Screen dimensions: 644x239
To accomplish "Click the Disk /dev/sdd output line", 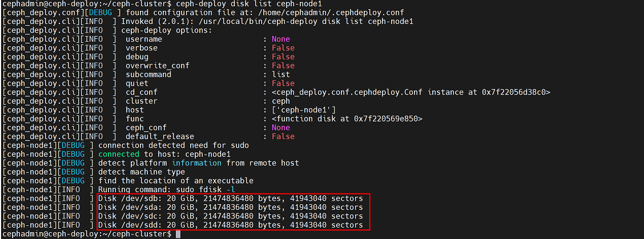I will point(230,225).
